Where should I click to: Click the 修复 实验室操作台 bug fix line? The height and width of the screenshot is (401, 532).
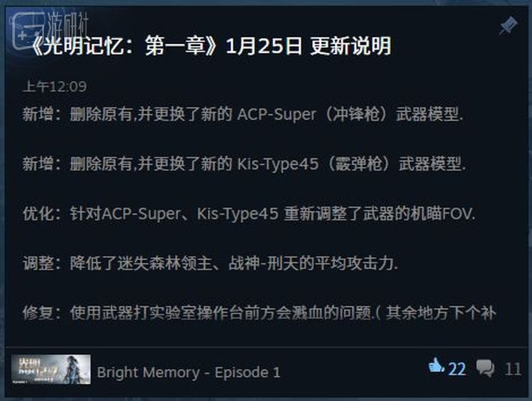click(x=260, y=313)
